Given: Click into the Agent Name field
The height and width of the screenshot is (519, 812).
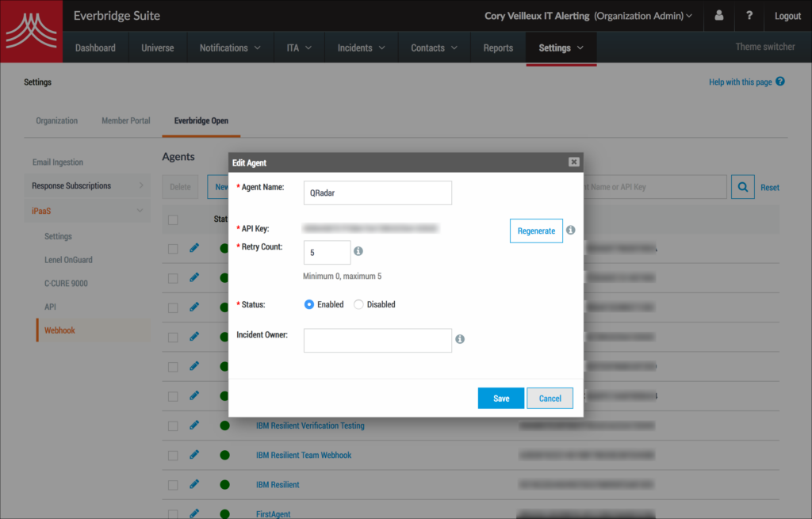Looking at the screenshot, I should (377, 193).
